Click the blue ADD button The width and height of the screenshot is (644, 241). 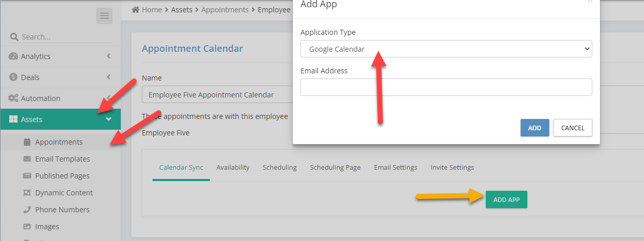(x=535, y=128)
